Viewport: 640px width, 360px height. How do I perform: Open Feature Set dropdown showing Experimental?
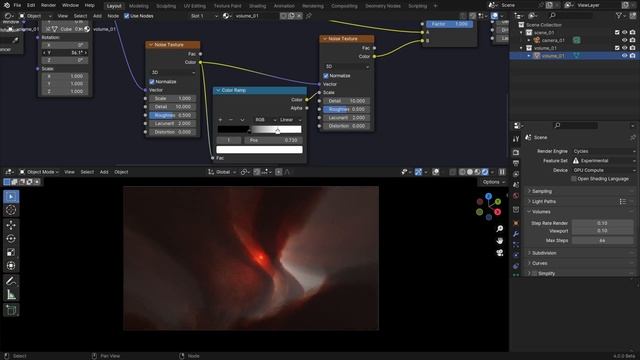tap(604, 161)
